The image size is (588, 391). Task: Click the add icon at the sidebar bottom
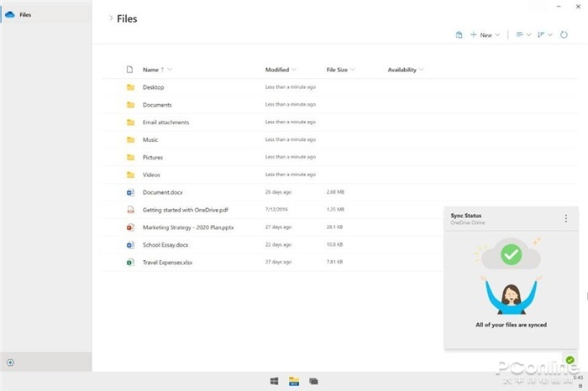click(10, 362)
